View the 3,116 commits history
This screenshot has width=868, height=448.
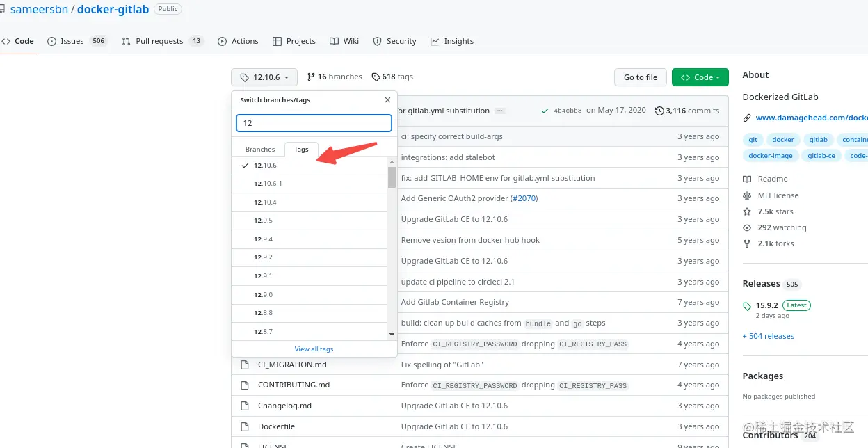(x=687, y=111)
